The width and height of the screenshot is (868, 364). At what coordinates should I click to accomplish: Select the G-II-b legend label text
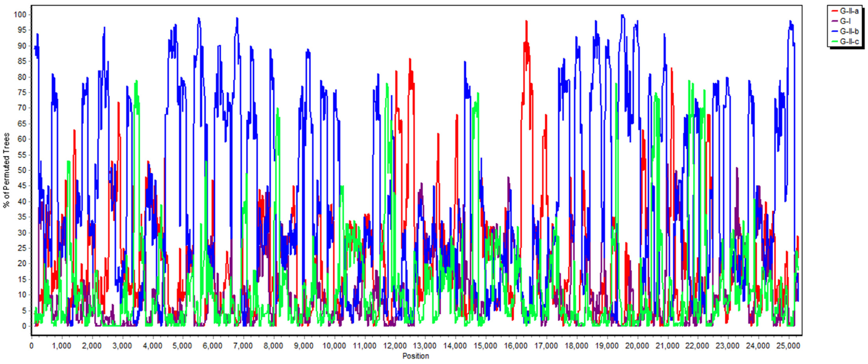click(849, 31)
